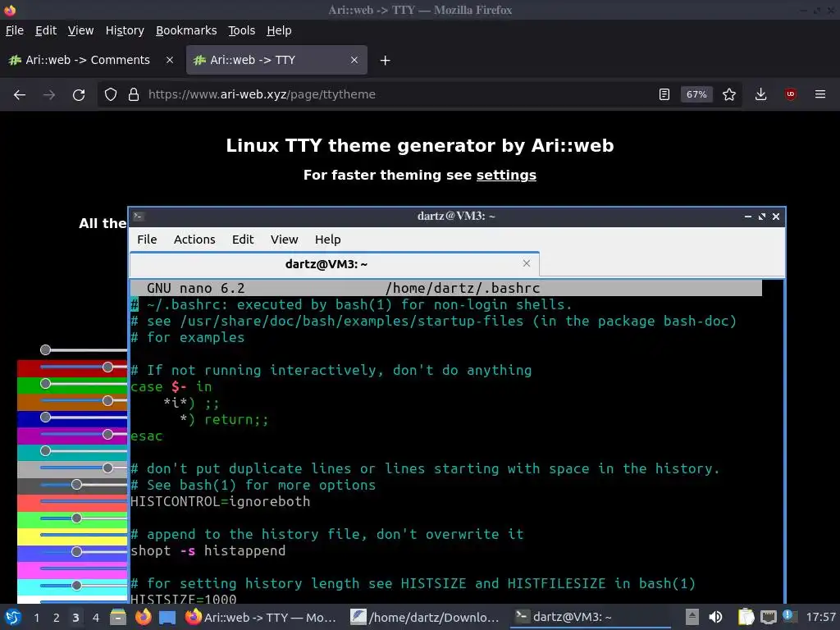Screen dimensions: 840x630
Task: Switch to workspace 2
Action: pos(57,618)
